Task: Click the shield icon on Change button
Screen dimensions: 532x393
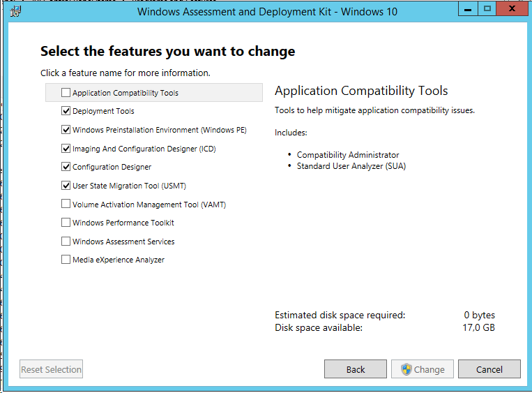Action: pos(406,369)
